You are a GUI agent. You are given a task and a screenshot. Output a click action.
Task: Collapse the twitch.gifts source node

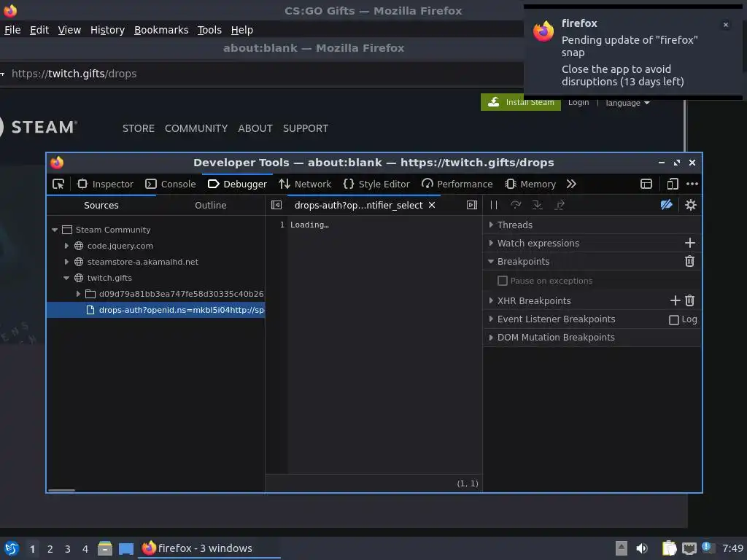66,278
